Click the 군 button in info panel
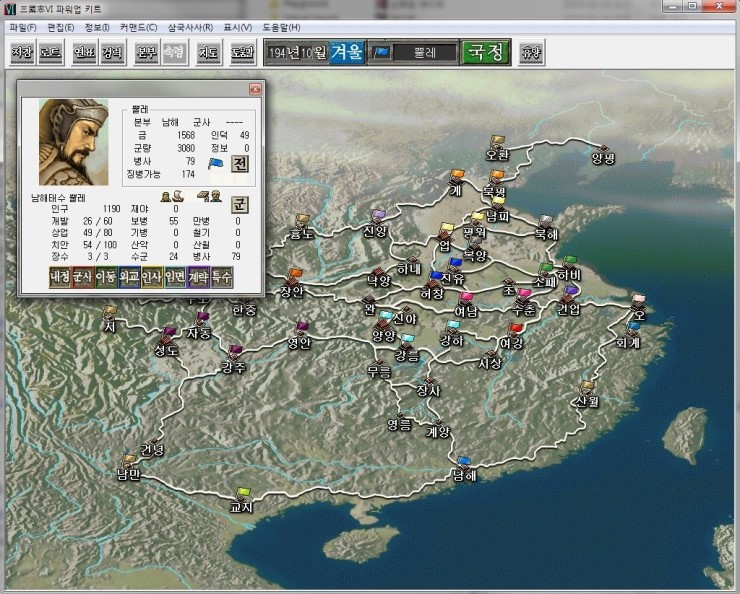This screenshot has width=740, height=594. click(240, 205)
